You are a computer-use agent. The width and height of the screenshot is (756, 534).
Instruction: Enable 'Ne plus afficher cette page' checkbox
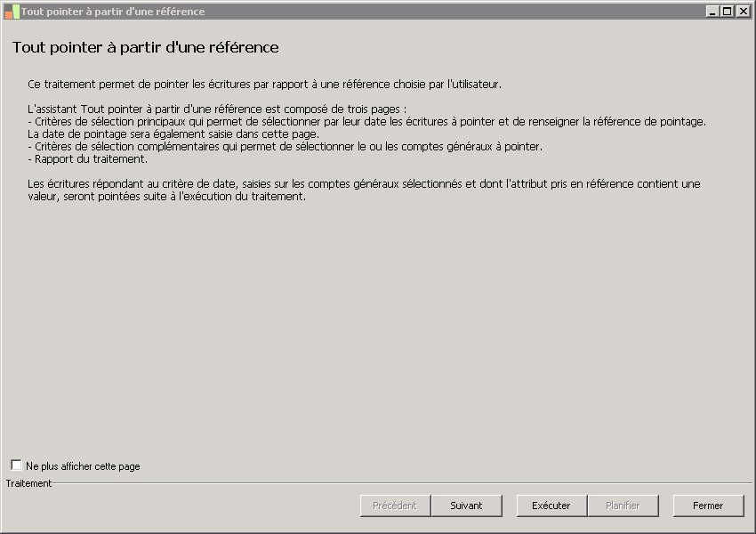17,465
